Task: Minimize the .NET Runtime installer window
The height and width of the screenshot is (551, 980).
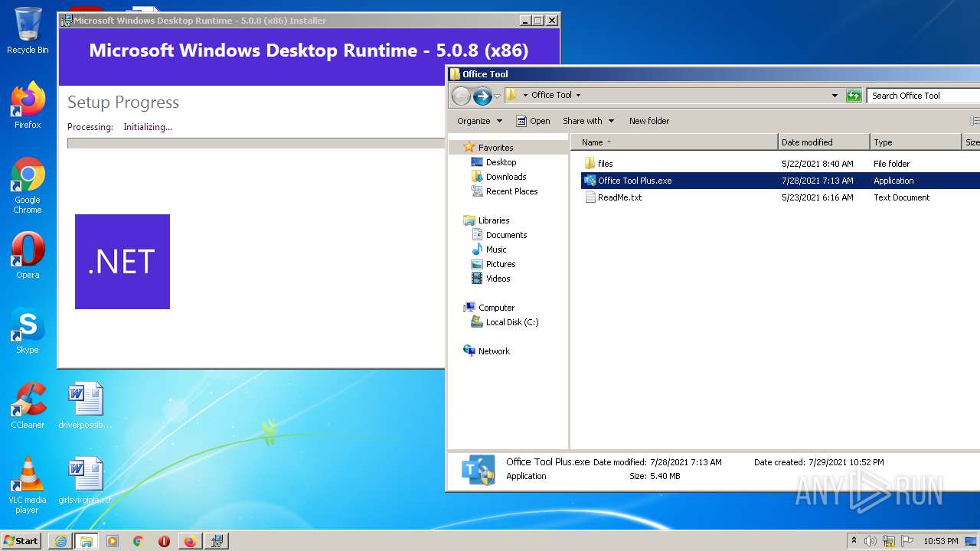Action: (525, 21)
